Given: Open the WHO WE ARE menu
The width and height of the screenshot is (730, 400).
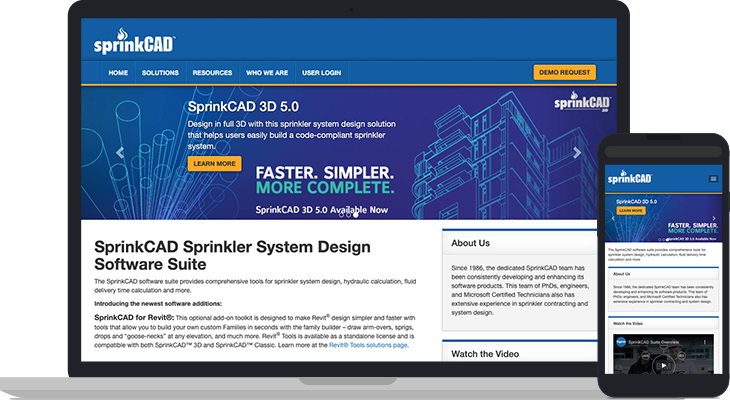Looking at the screenshot, I should point(267,73).
